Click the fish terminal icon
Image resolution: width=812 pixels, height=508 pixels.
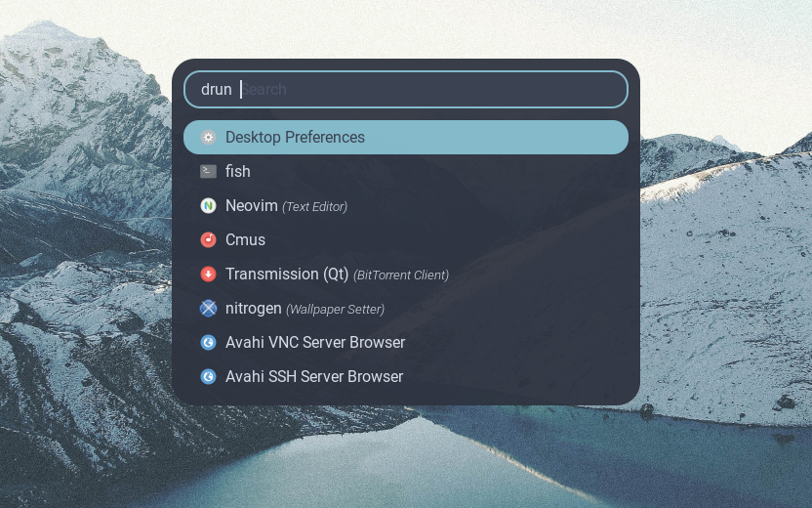coord(208,172)
